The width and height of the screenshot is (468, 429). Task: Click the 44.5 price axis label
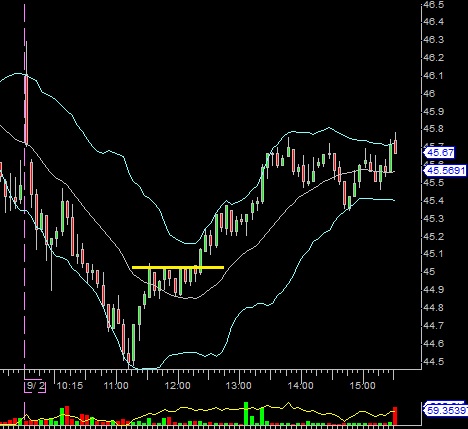(433, 361)
